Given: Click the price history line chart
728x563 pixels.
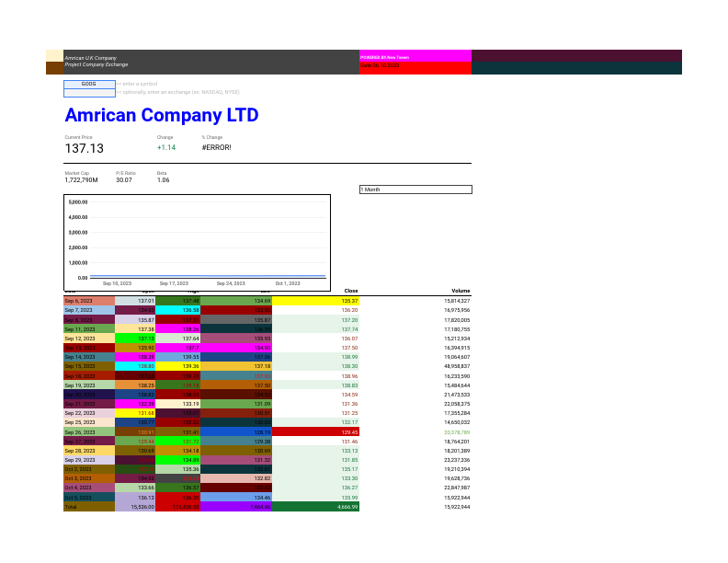Looking at the screenshot, I should (198, 243).
